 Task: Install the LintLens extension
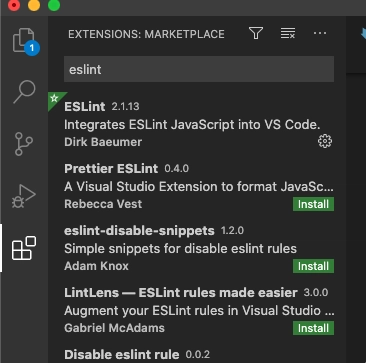coord(313,328)
